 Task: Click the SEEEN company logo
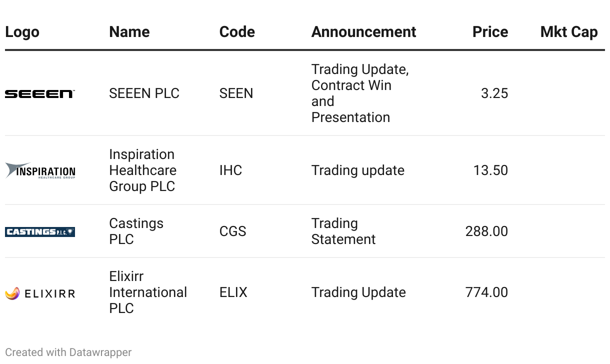pyautogui.click(x=40, y=93)
